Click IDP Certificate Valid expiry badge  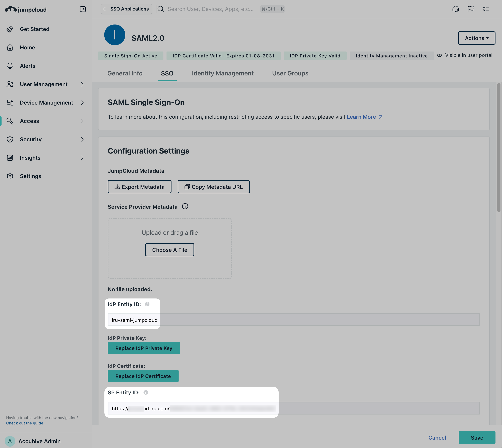click(223, 56)
